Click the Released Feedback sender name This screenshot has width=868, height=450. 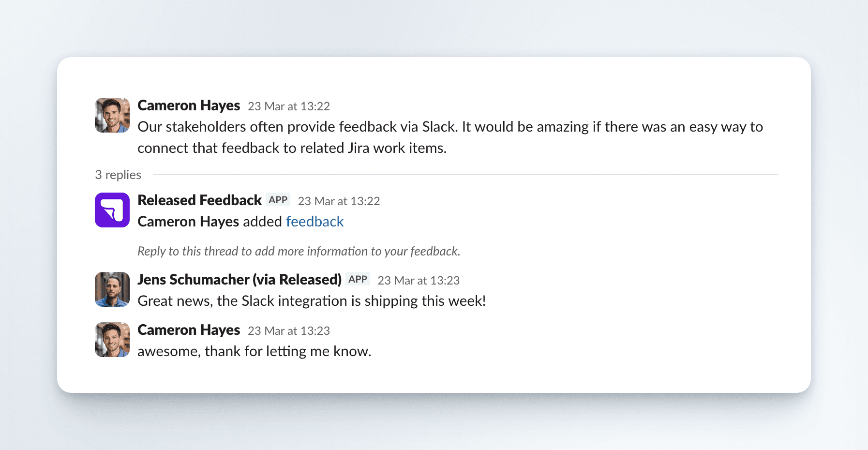tap(199, 200)
